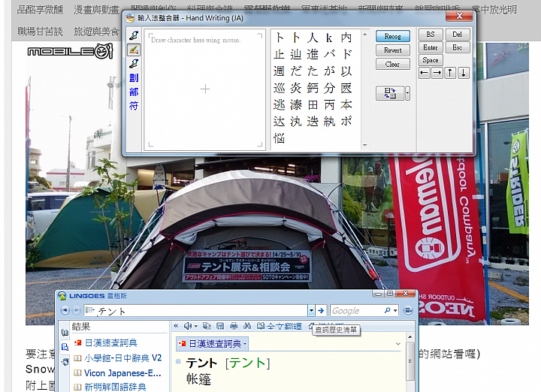Select candidate character ポ
The width and height of the screenshot is (541, 392).
(346, 122)
